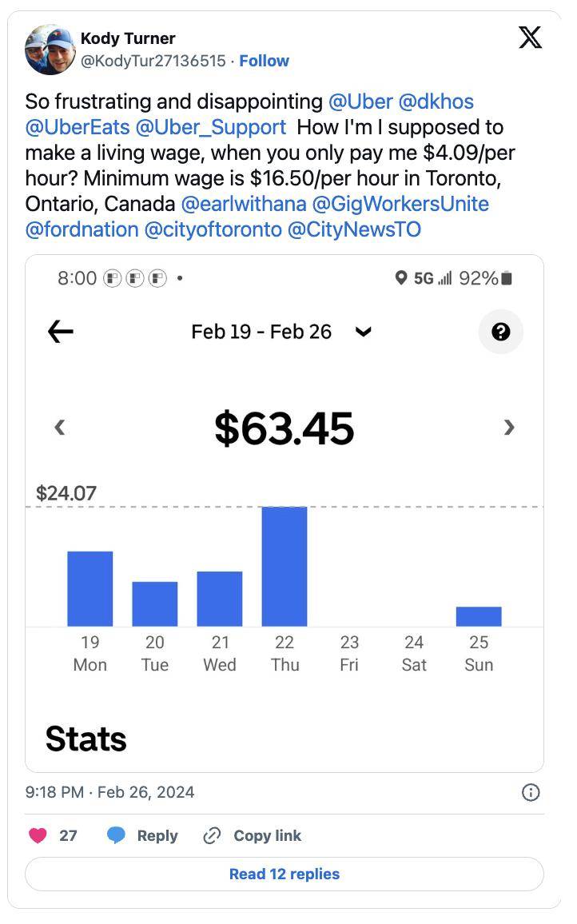
Task: Click the help question mark icon
Action: point(501,332)
